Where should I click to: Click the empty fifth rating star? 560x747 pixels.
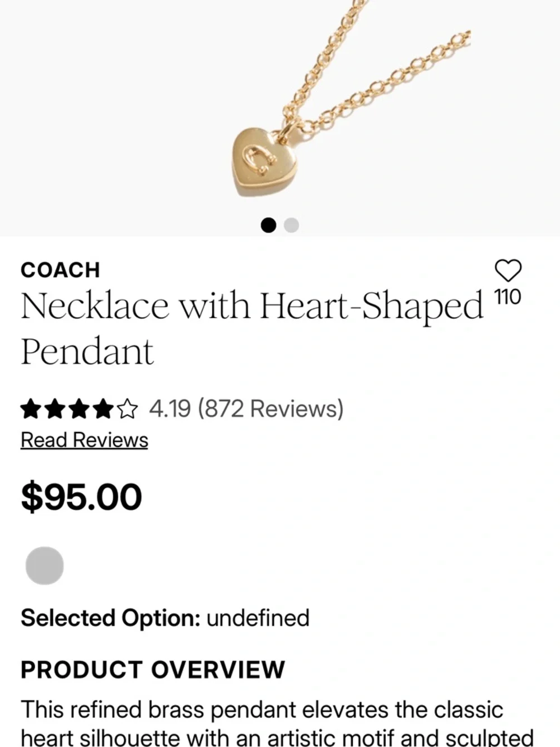(128, 409)
